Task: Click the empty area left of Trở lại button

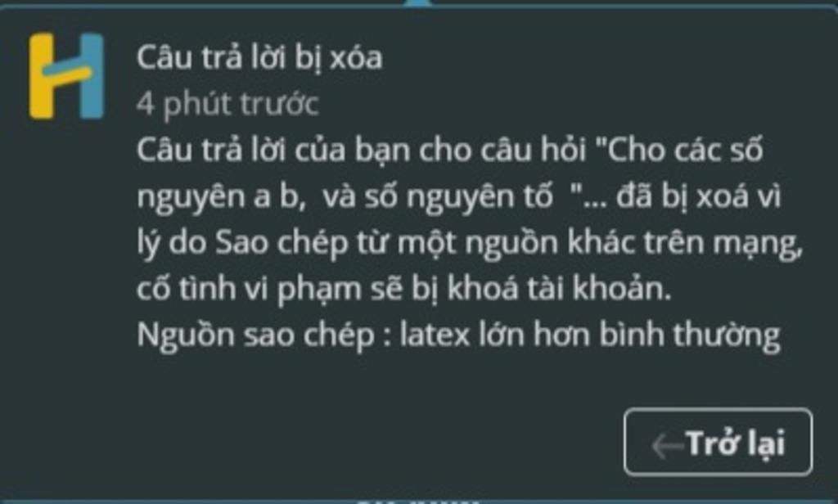Action: [374, 442]
